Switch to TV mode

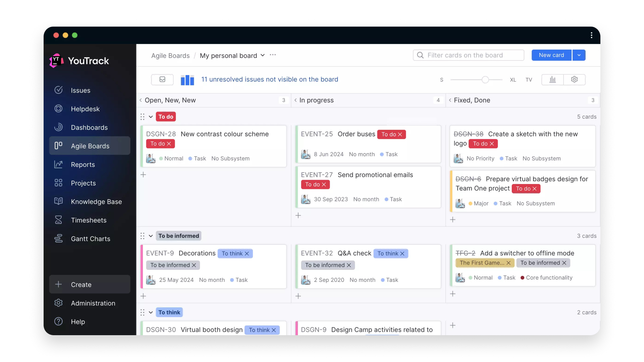(529, 80)
